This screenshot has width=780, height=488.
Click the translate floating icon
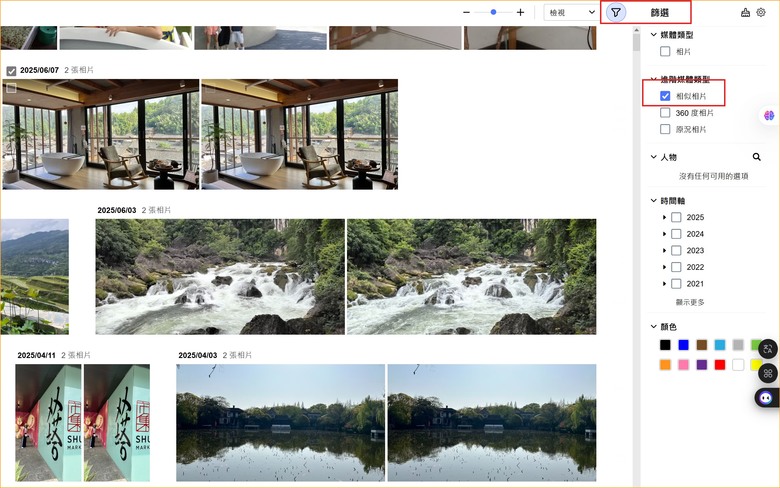(x=768, y=349)
